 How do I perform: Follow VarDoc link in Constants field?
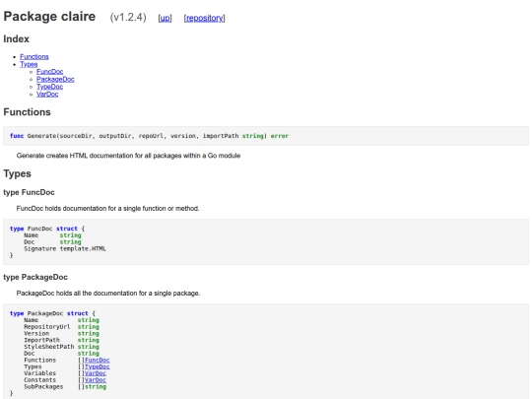96,380
